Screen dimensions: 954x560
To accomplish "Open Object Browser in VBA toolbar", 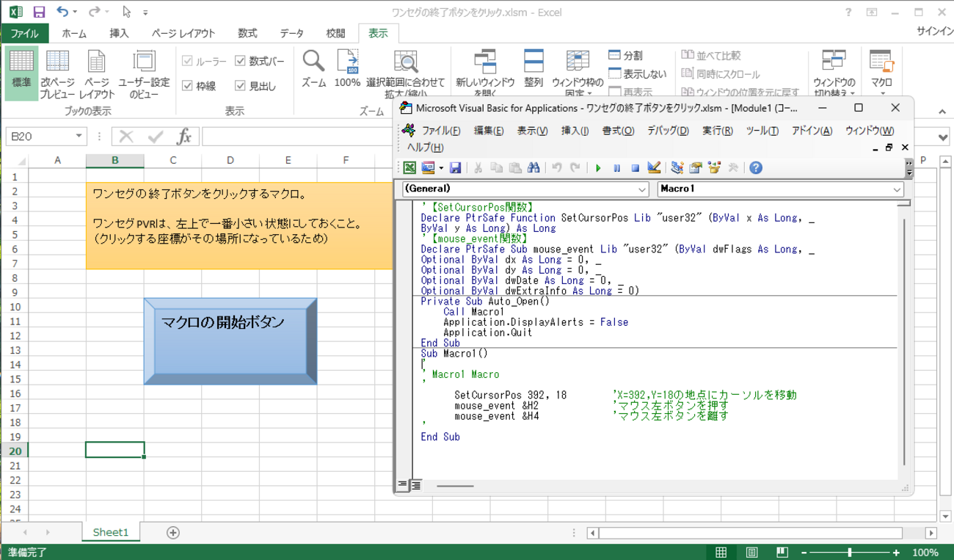I will tap(714, 168).
